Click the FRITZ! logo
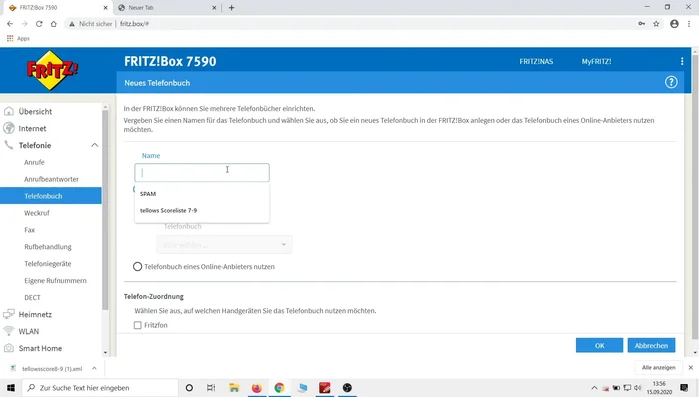 pyautogui.click(x=53, y=70)
